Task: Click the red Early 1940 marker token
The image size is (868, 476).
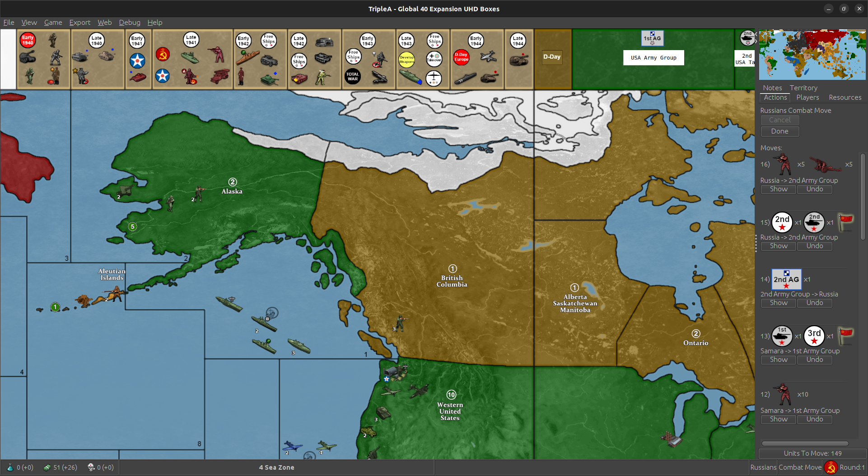Action: coord(28,40)
